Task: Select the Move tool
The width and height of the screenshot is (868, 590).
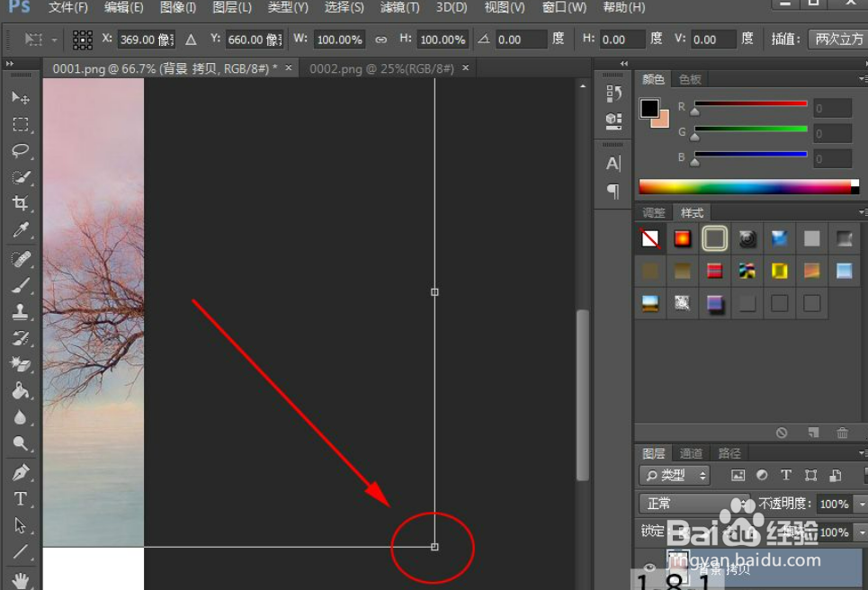Action: point(21,98)
